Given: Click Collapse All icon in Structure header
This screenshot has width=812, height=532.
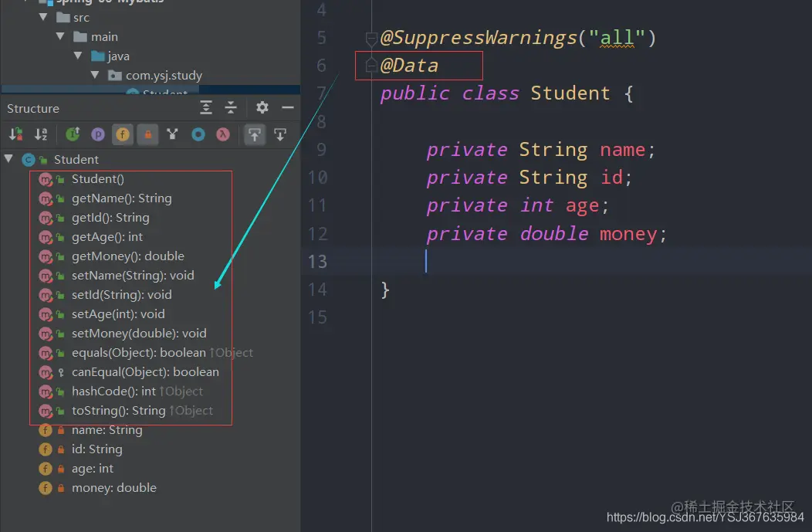Looking at the screenshot, I should [x=231, y=108].
